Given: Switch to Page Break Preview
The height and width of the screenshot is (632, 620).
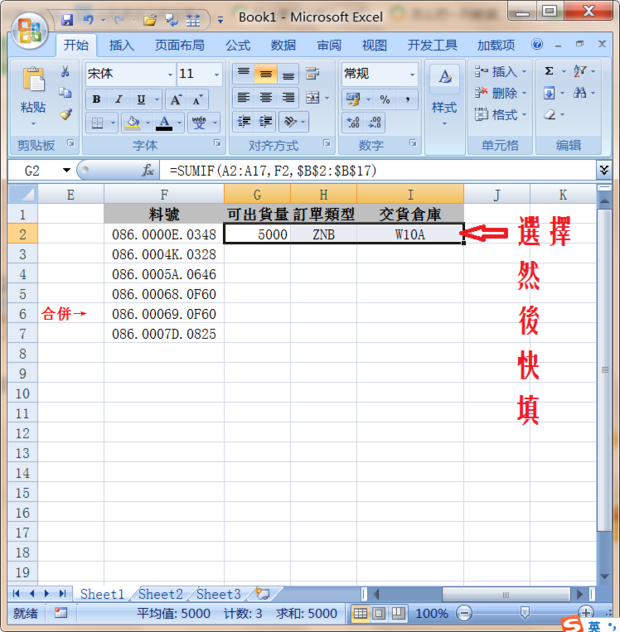Looking at the screenshot, I should point(398,613).
